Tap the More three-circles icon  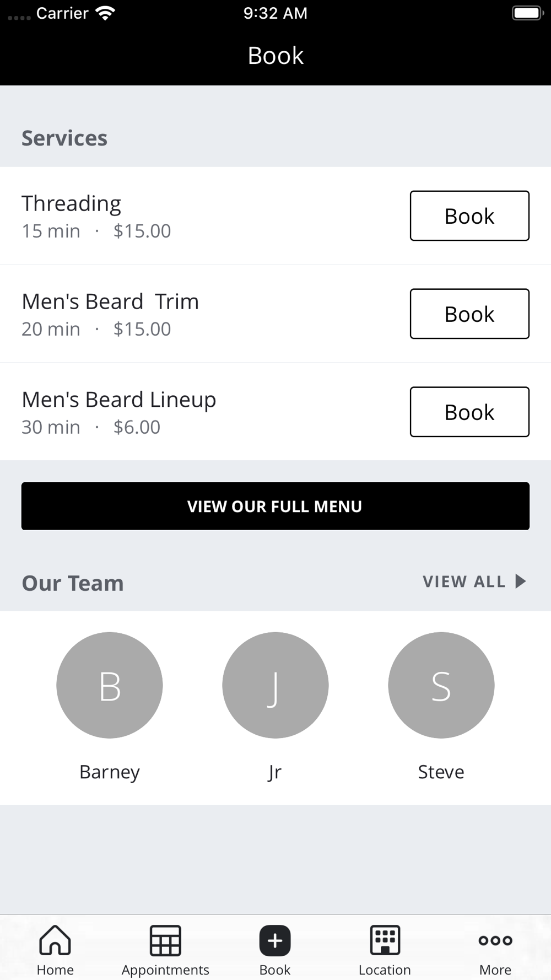495,940
